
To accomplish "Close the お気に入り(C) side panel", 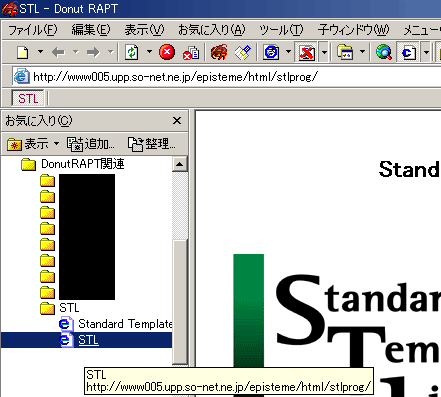I will click(177, 121).
